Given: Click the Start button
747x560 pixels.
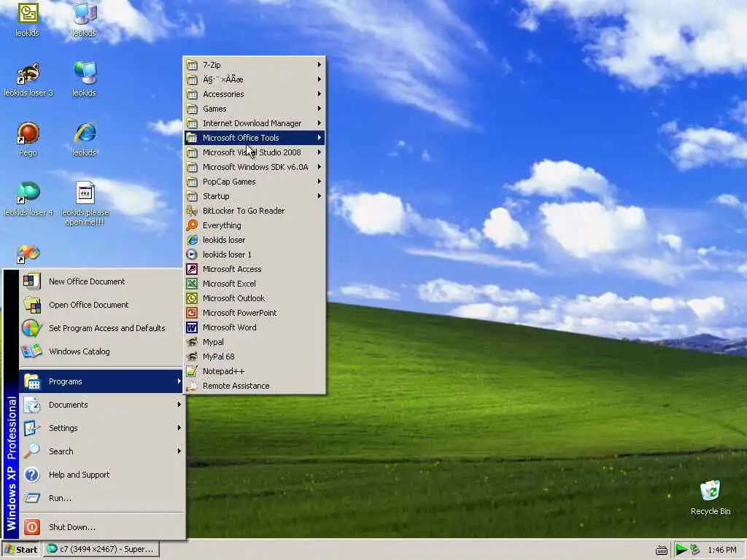Looking at the screenshot, I should coord(21,550).
